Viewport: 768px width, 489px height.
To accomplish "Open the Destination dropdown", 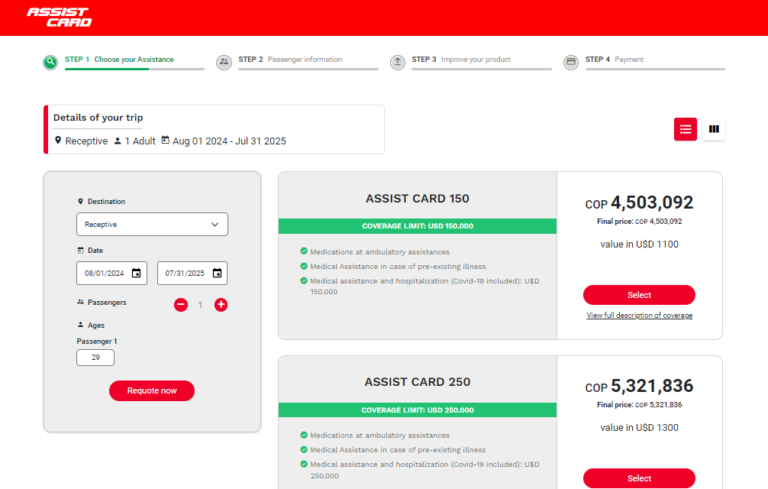I will coord(152,224).
